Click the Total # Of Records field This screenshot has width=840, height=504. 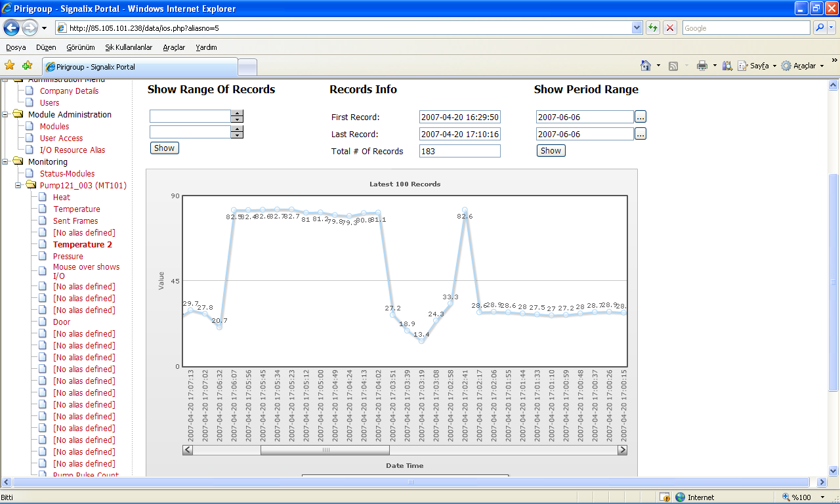click(460, 151)
